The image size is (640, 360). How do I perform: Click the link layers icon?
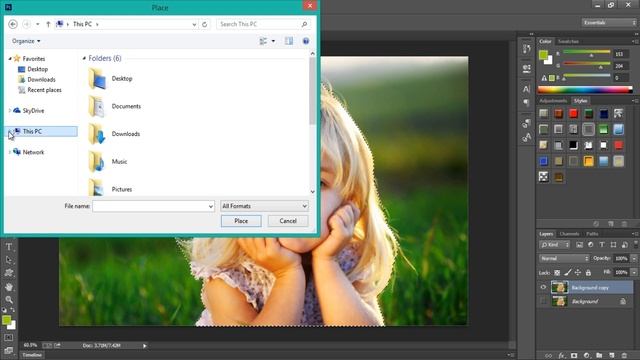pyautogui.click(x=549, y=356)
